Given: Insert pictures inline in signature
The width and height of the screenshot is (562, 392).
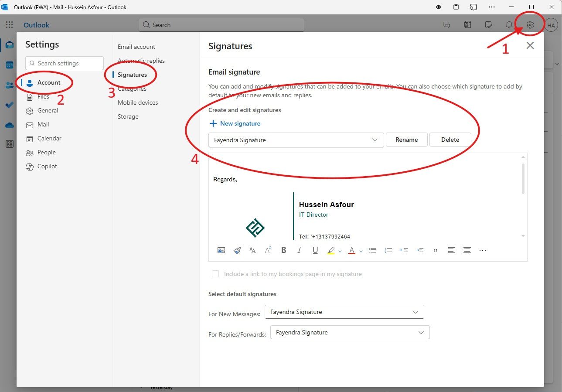Looking at the screenshot, I should click(x=221, y=250).
